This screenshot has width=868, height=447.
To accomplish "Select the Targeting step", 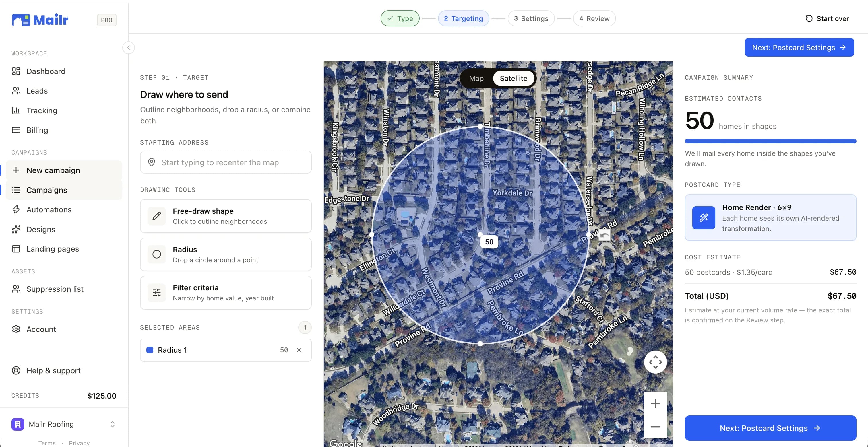I will coord(463,19).
